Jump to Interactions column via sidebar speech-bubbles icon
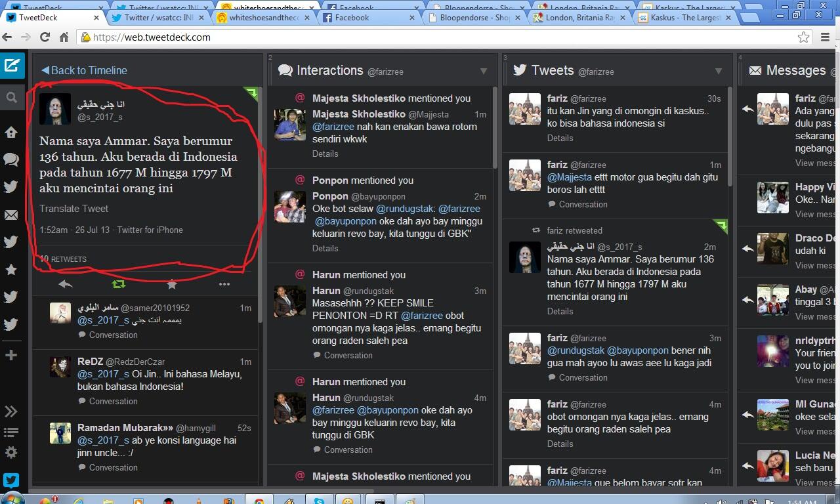The height and width of the screenshot is (504, 840). click(11, 159)
